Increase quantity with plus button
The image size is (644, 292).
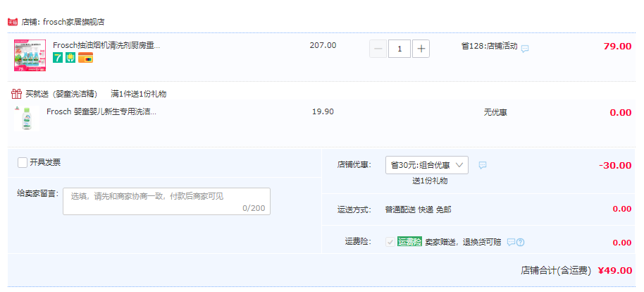point(421,49)
